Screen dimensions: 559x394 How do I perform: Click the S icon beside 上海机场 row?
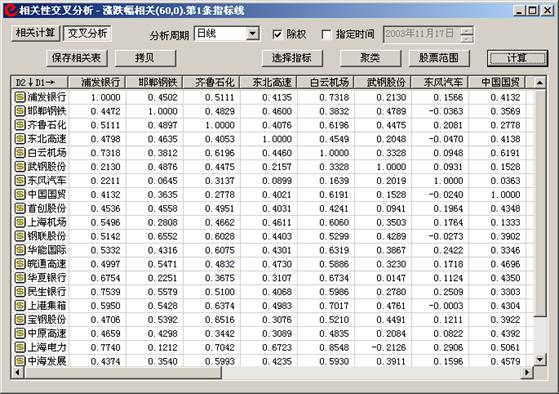20,222
